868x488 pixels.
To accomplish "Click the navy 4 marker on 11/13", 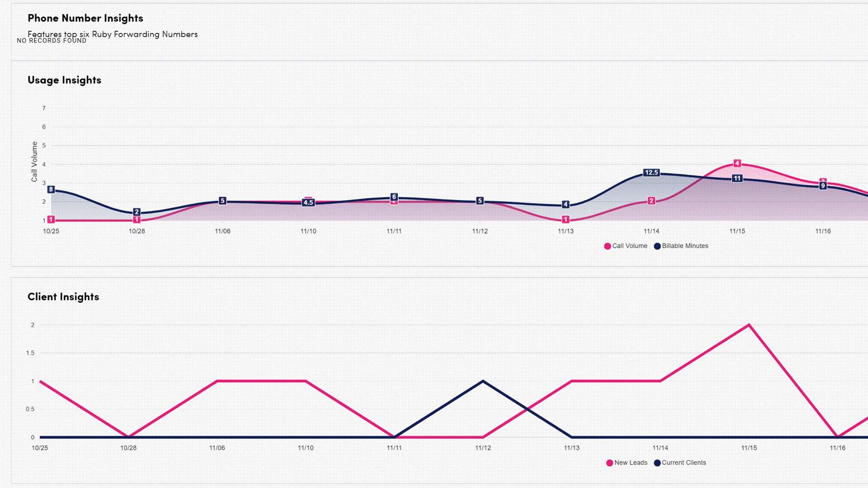I will point(566,205).
